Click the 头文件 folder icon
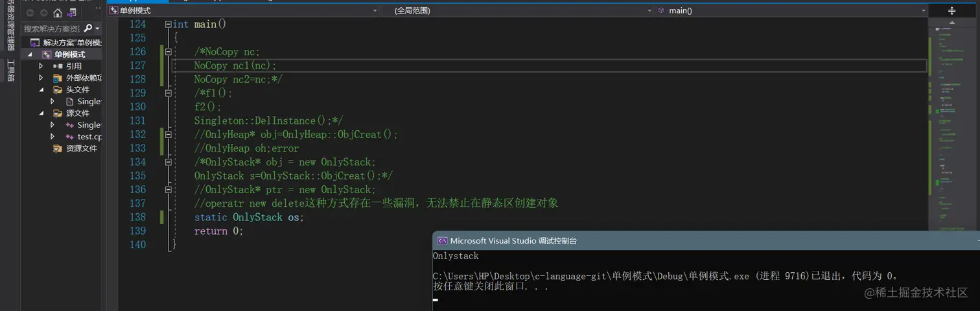Image resolution: width=980 pixels, height=311 pixels. click(58, 89)
